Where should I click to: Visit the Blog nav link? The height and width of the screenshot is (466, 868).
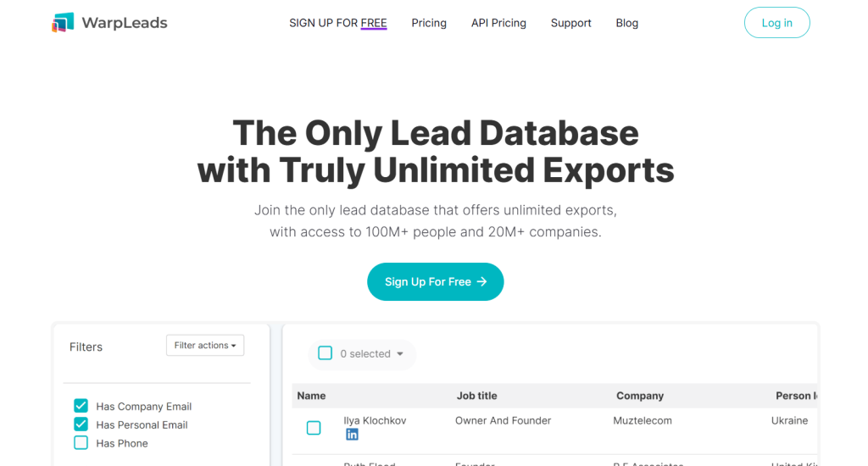click(x=627, y=23)
